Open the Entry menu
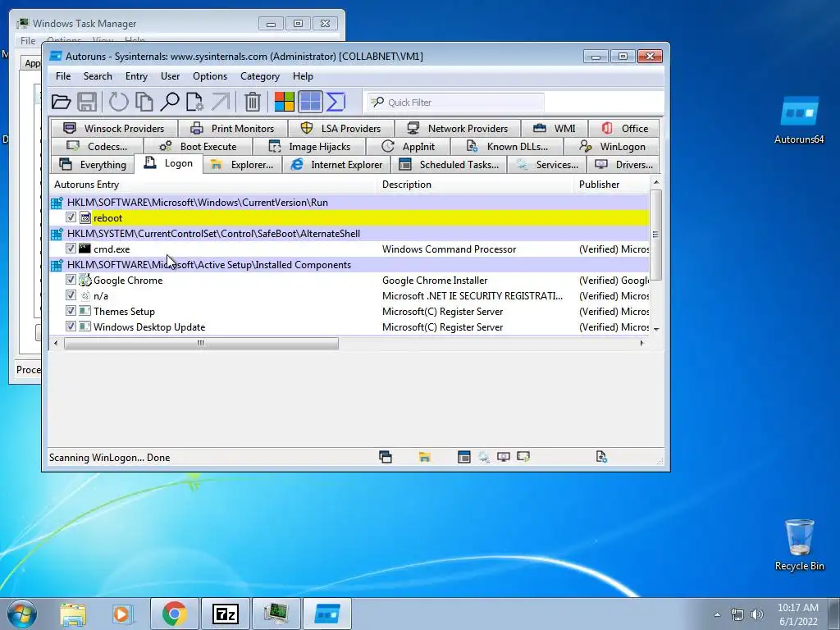Viewport: 840px width, 630px height. pos(137,76)
